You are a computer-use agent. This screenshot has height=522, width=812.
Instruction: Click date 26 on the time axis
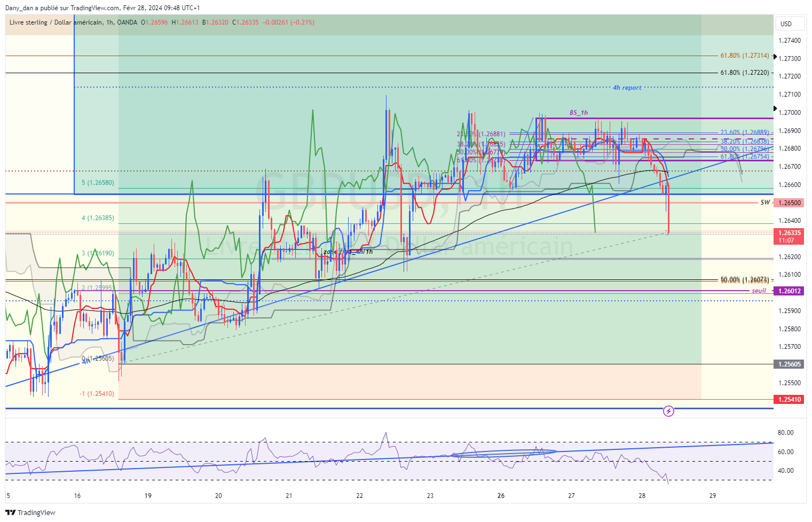tap(501, 496)
